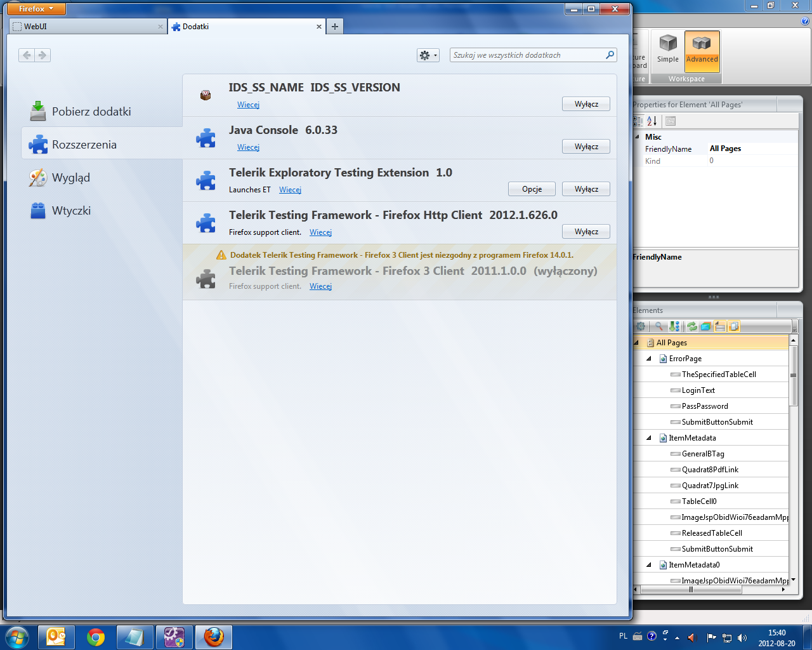
Task: Click the Property Pages icon in the Properties toolbar
Action: point(671,121)
